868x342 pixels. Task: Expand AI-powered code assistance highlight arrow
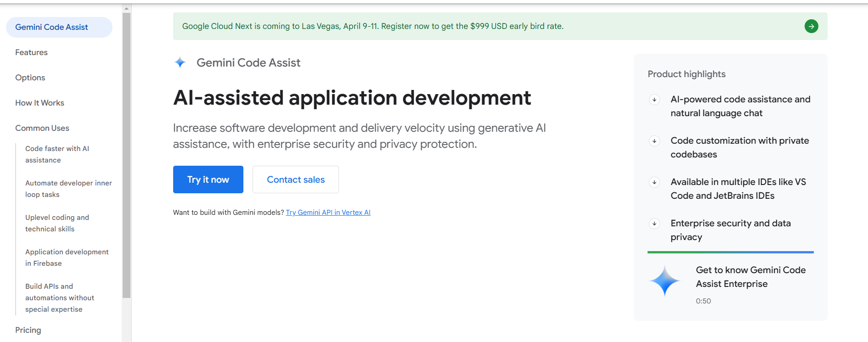pyautogui.click(x=654, y=100)
